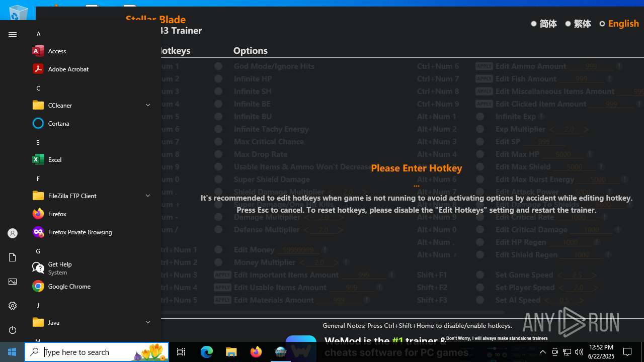Decrease Set Game Speed value
Screen dimensions: 644x362
559,275
